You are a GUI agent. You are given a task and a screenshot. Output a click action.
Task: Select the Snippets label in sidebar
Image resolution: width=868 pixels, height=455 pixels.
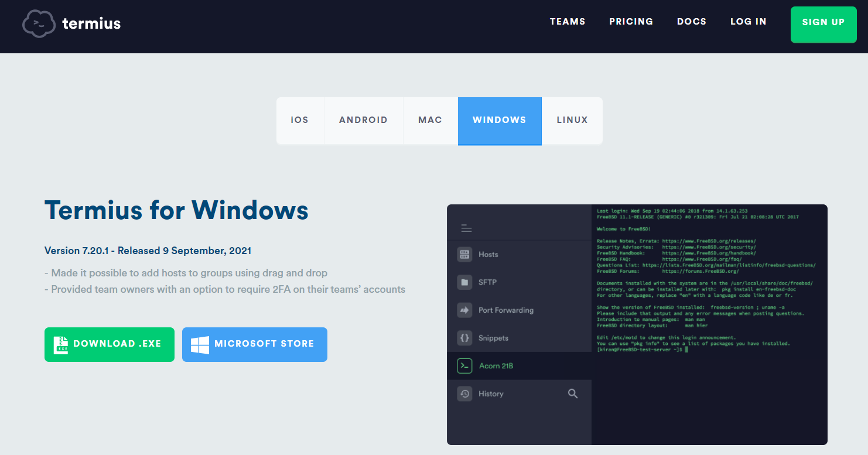click(493, 338)
